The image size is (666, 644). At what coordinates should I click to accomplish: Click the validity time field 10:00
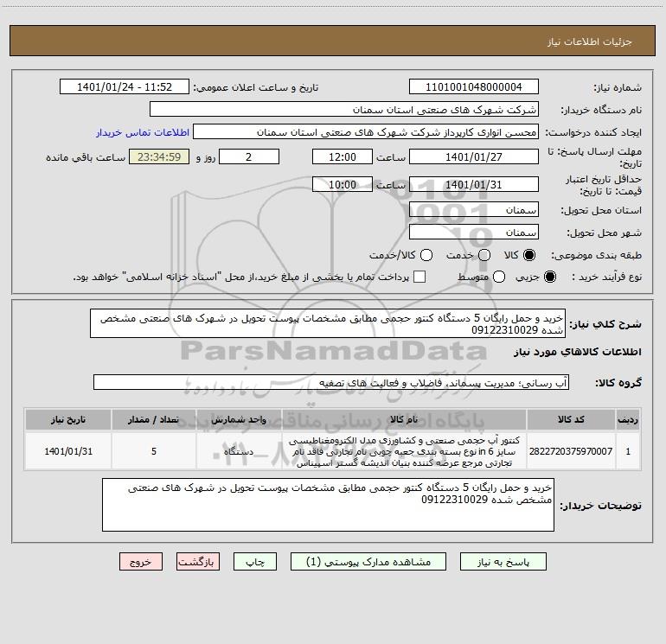click(x=343, y=184)
